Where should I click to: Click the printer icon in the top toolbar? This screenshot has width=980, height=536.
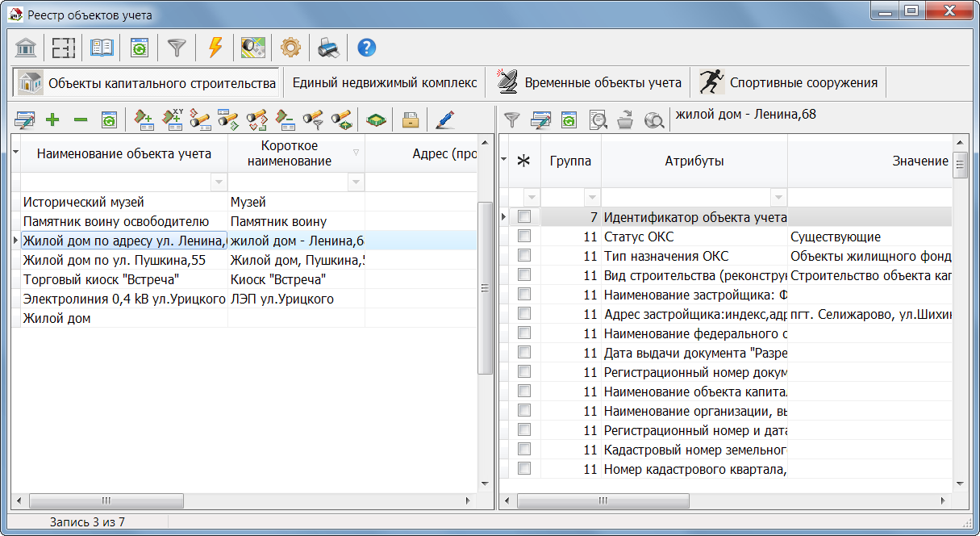coord(328,48)
